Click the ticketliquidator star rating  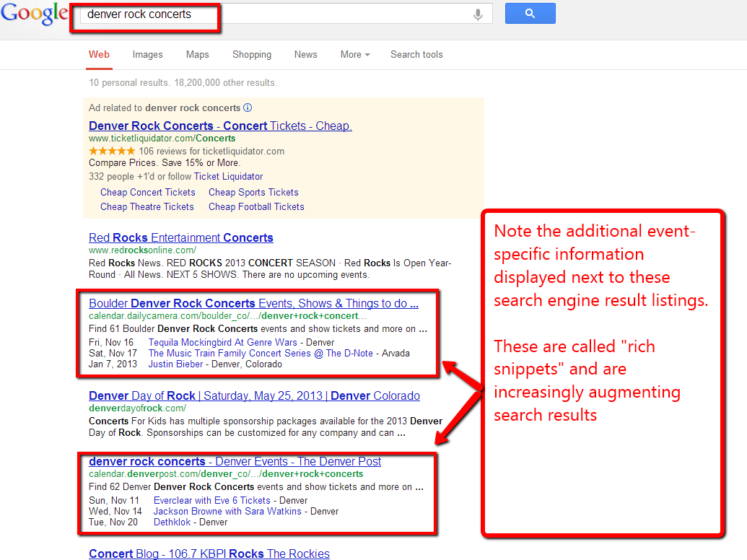pyautogui.click(x=112, y=152)
